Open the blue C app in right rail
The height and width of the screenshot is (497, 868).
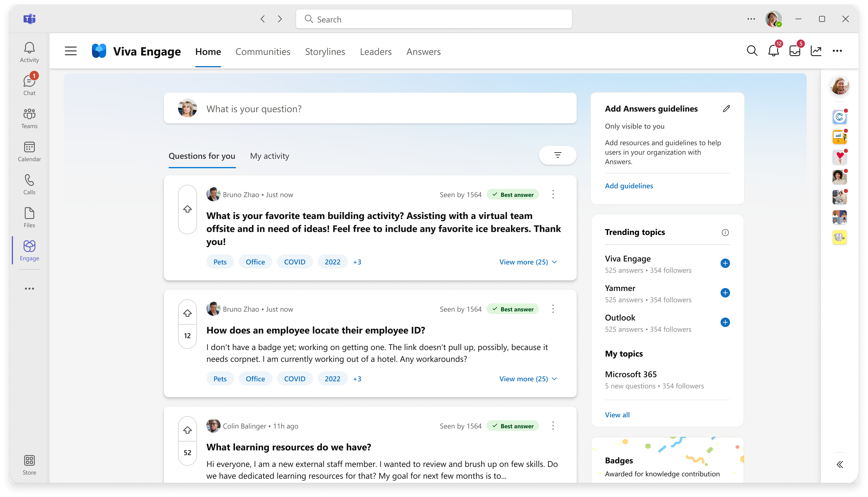click(839, 117)
